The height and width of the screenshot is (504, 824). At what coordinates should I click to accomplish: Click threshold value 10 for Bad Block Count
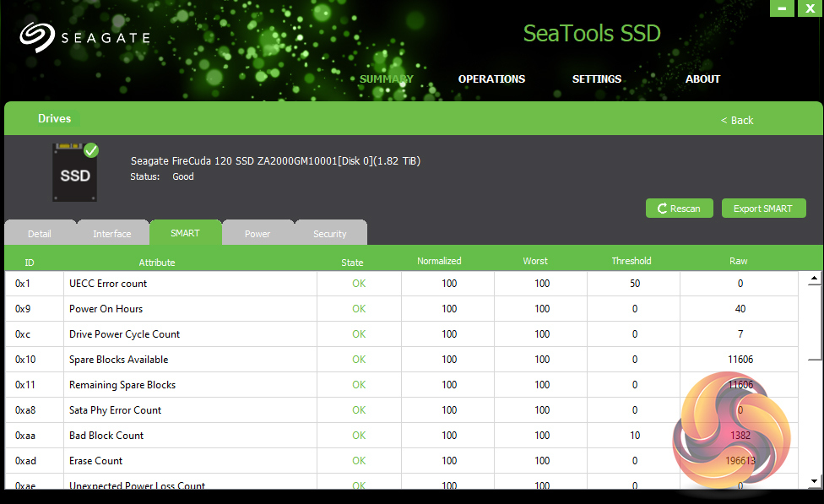click(635, 435)
